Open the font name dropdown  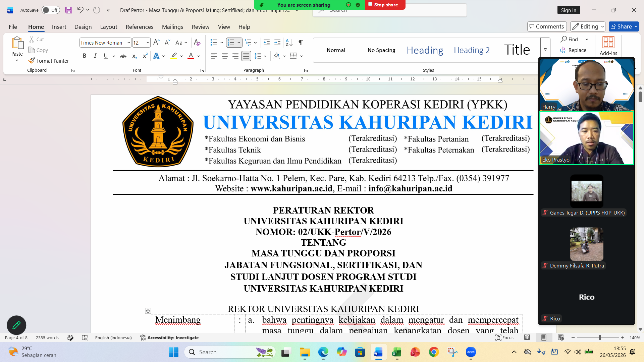point(129,43)
